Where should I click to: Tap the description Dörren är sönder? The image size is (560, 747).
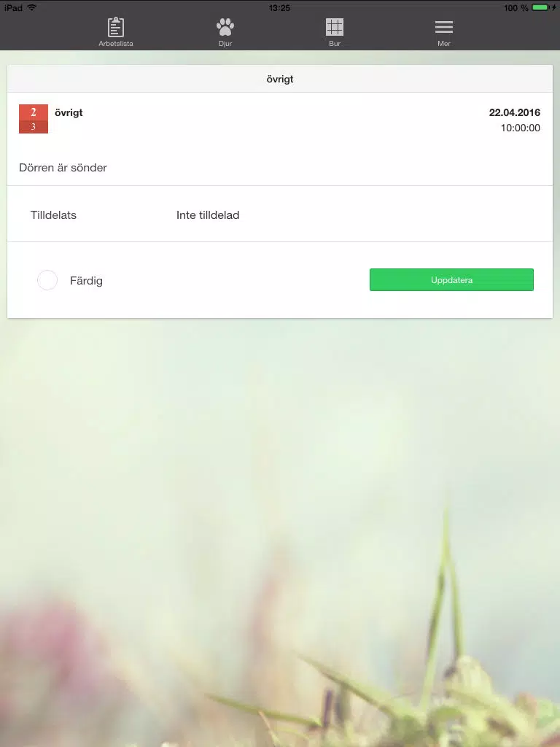[63, 168]
